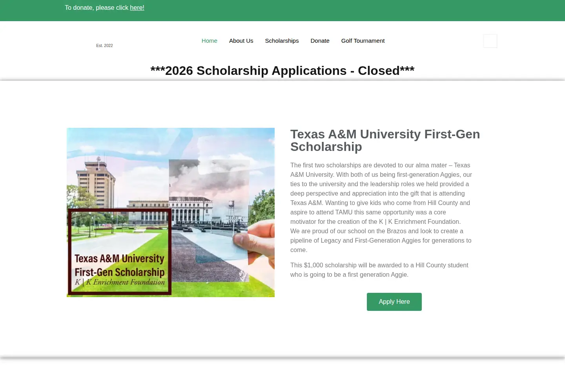Select the 2026 Scholarship Applications Closed heading
The width and height of the screenshot is (565, 392).
(x=282, y=71)
